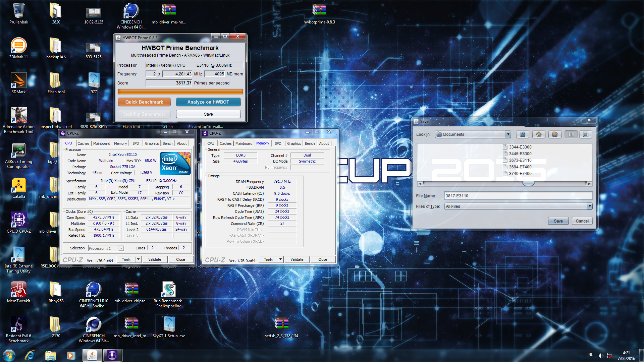Switch to CPU tab in right CPU-Z
This screenshot has width=644, height=362.
point(211,143)
